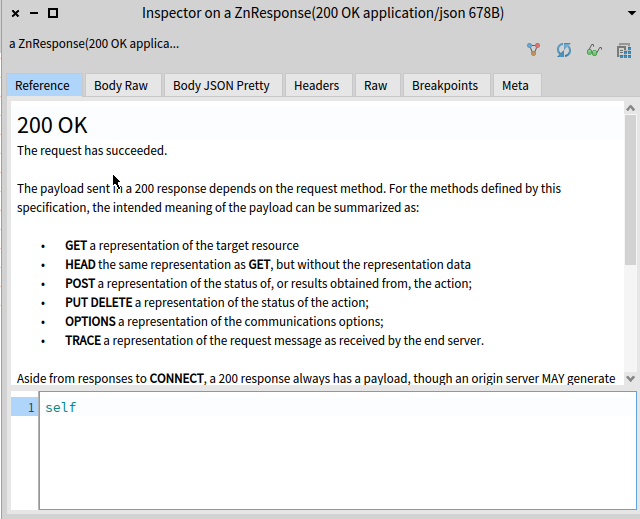640x519 pixels.
Task: Click the vertical scrollbar thumb
Action: pos(630,189)
